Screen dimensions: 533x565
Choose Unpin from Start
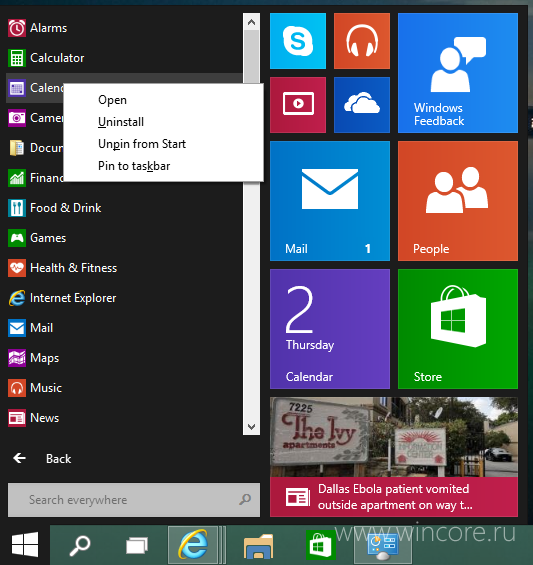[x=142, y=144]
